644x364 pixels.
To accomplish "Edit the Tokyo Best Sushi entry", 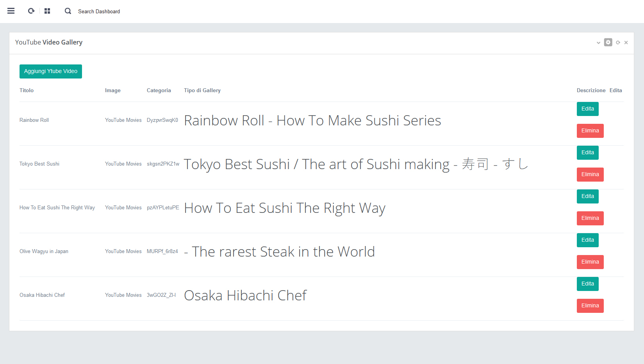I will click(587, 153).
